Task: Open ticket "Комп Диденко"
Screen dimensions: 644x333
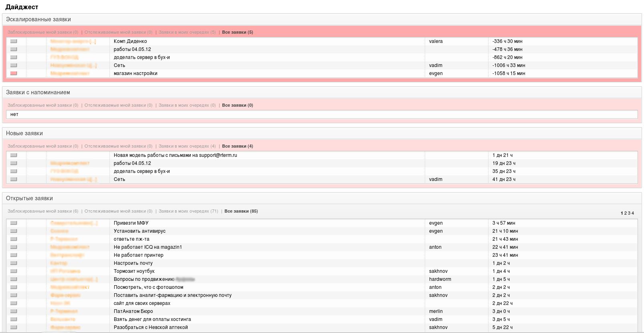Action: point(130,41)
